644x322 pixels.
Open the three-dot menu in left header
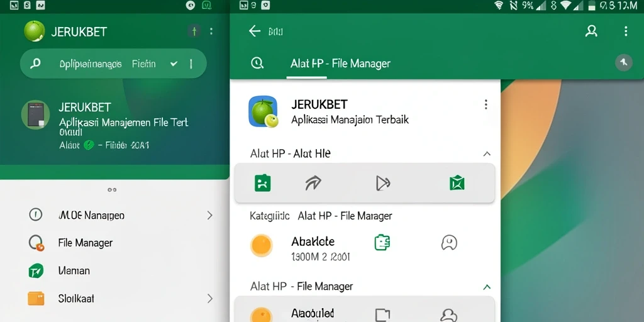tap(211, 31)
